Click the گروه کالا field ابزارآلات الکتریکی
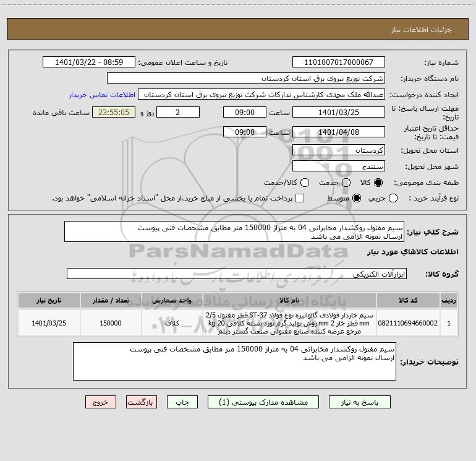 (x=237, y=274)
